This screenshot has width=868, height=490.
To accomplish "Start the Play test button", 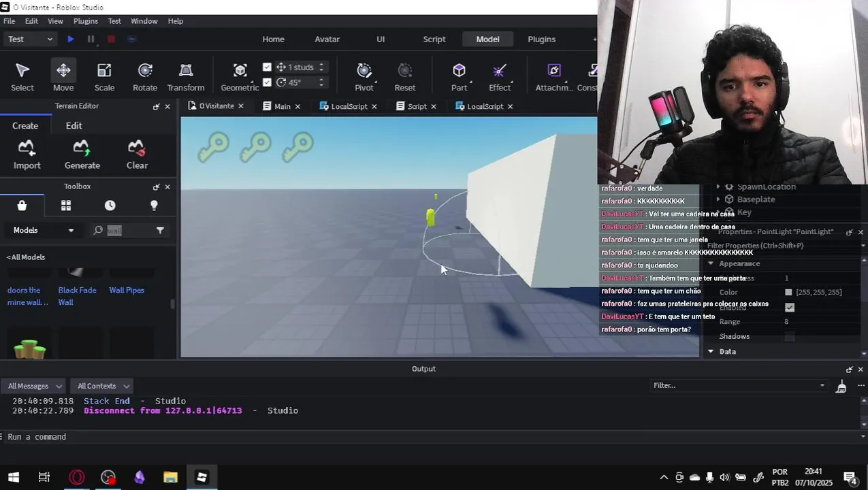I will pos(71,39).
